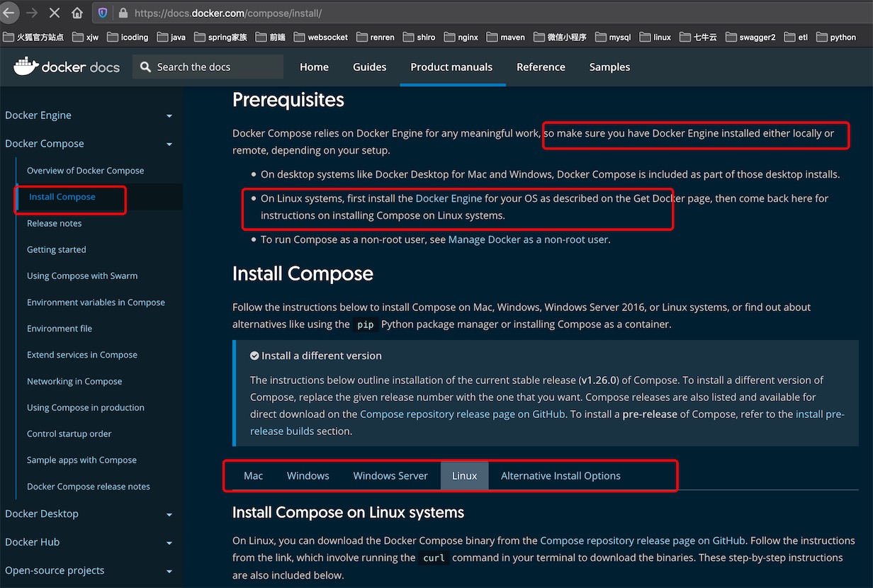This screenshot has width=873, height=588.
Task: Open Control startup order sidebar item
Action: (69, 434)
